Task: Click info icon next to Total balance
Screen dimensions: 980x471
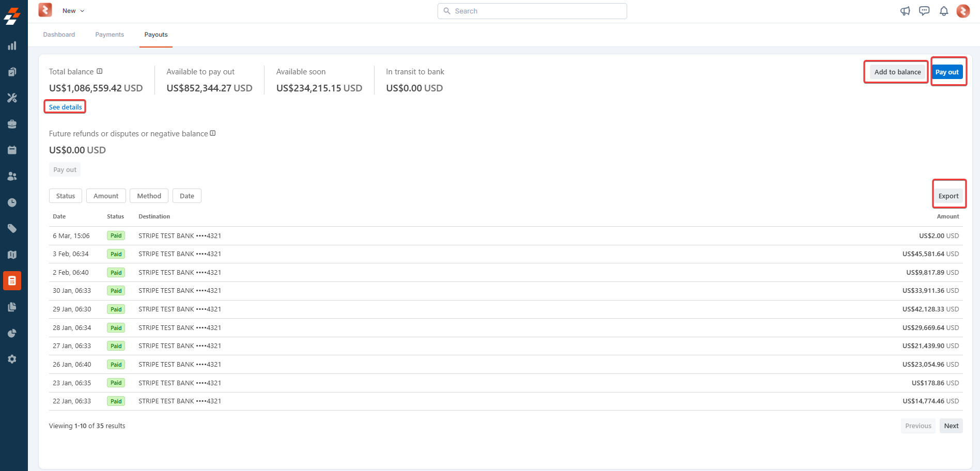Action: click(100, 71)
